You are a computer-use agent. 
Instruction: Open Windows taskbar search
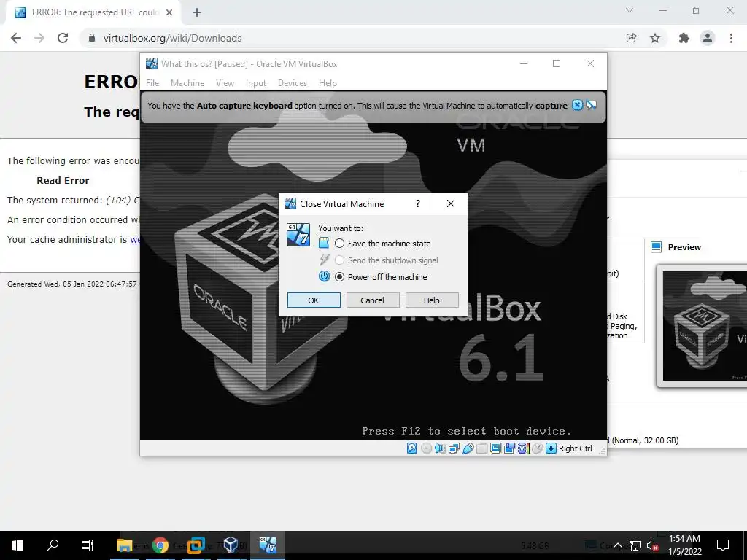[53, 545]
